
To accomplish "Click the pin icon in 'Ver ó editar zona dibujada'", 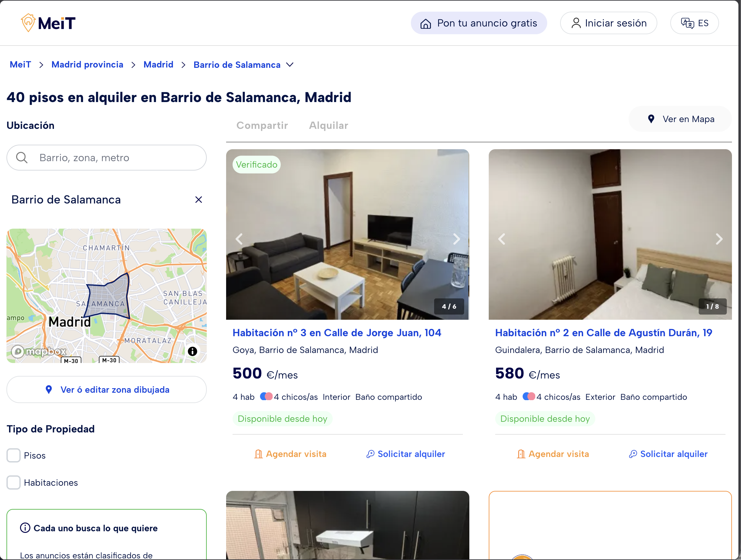I will 49,389.
